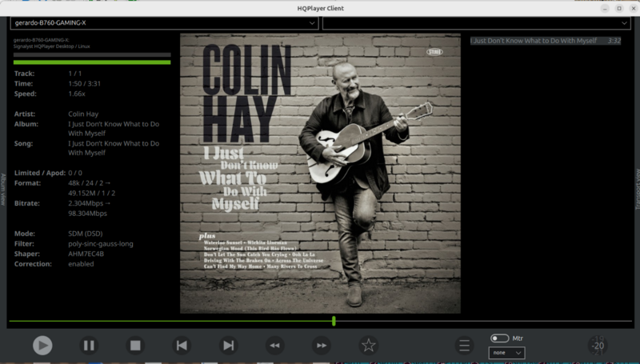Image resolution: width=640 pixels, height=364 pixels.
Task: Mark the track as favorite with the star icon
Action: 368,346
